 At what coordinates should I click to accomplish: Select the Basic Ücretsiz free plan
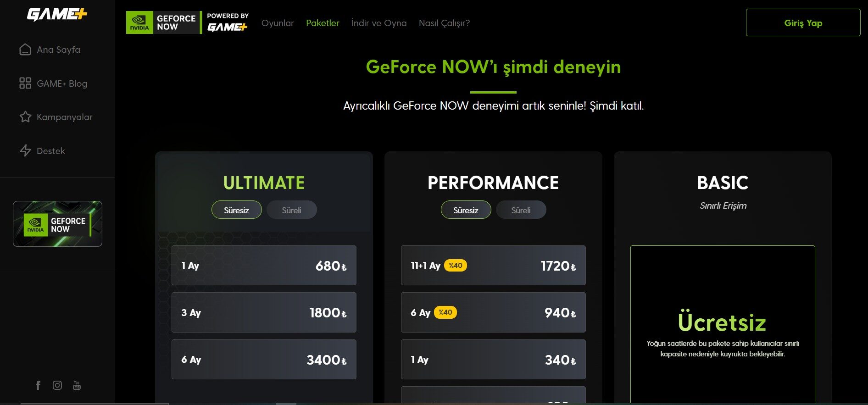(723, 325)
